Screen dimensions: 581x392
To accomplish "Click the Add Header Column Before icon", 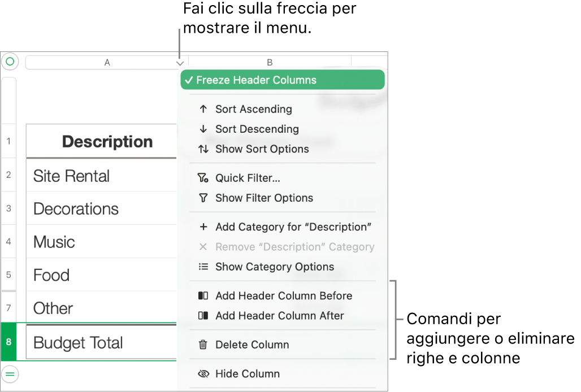I will (203, 296).
